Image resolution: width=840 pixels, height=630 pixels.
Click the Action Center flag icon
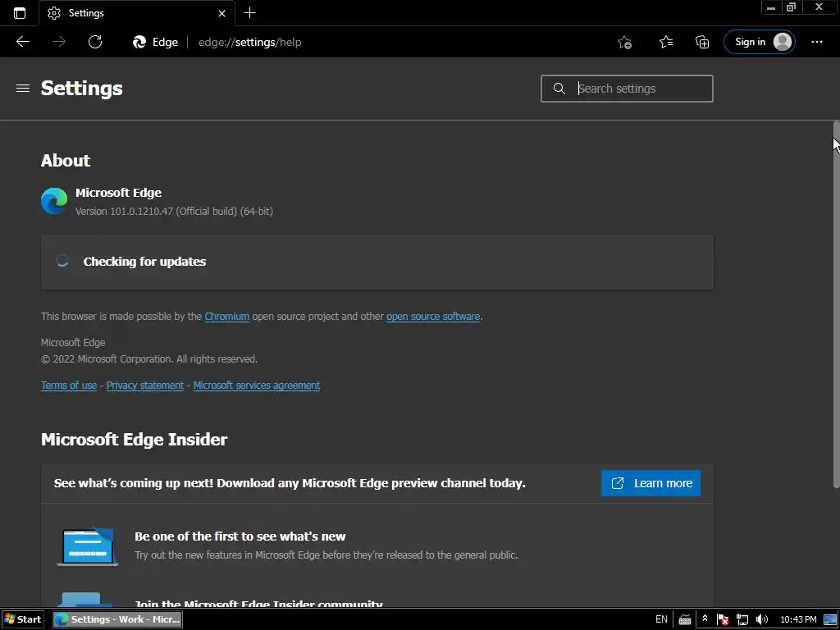click(x=722, y=619)
